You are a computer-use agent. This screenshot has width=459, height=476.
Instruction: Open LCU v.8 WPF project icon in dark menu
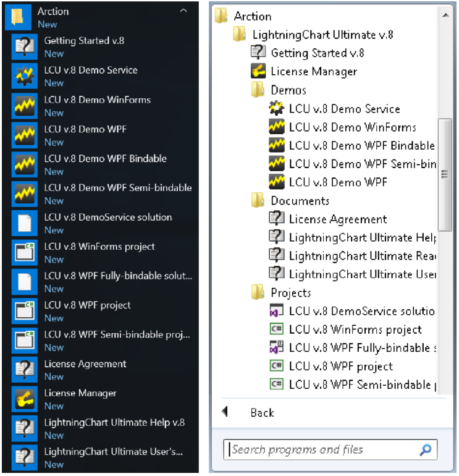tap(25, 311)
